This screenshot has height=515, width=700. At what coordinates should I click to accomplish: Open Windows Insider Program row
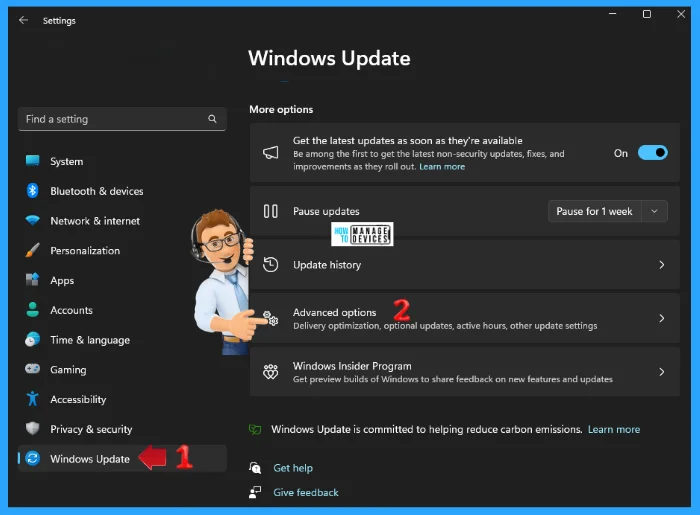click(x=465, y=372)
